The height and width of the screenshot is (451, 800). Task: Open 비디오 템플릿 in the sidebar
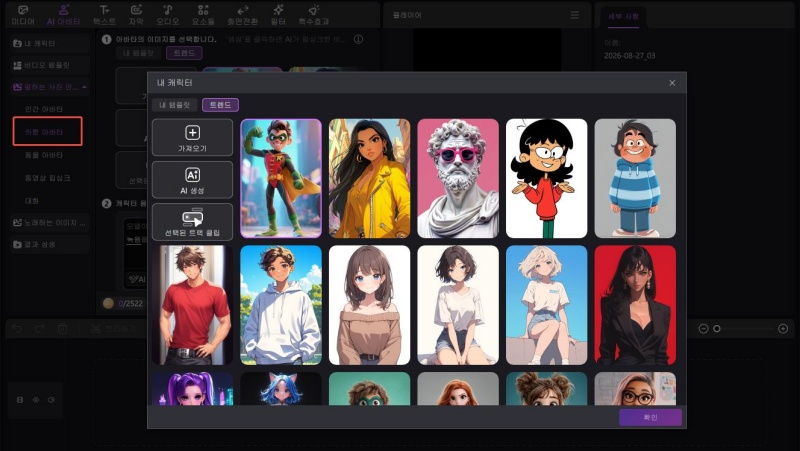(x=49, y=65)
